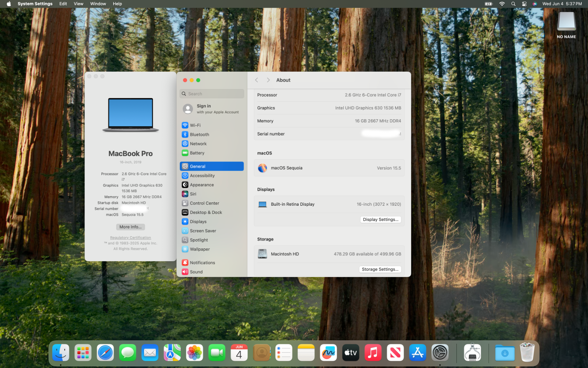Open News from the Dock
The image size is (588, 368).
point(395,353)
